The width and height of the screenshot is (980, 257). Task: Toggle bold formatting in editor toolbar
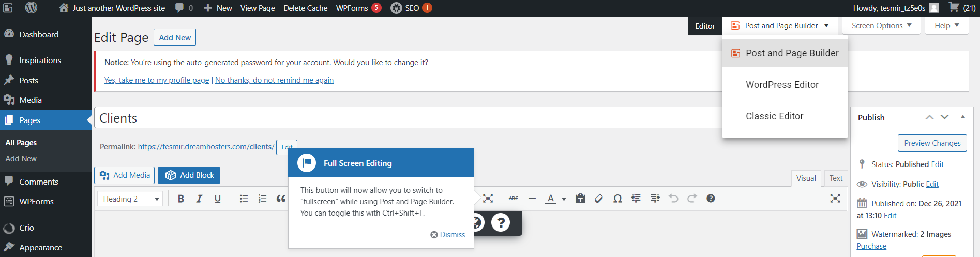click(181, 199)
